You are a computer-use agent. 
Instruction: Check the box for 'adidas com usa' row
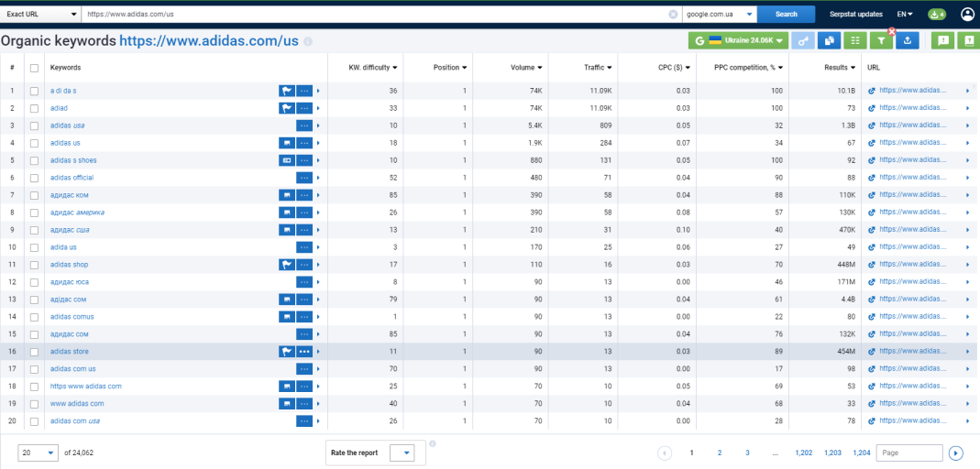pyautogui.click(x=34, y=421)
